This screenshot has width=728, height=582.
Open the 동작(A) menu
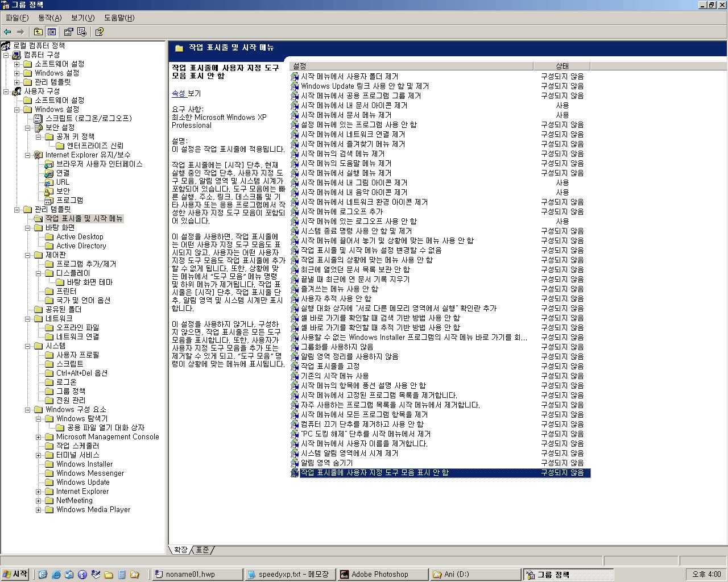pos(50,18)
